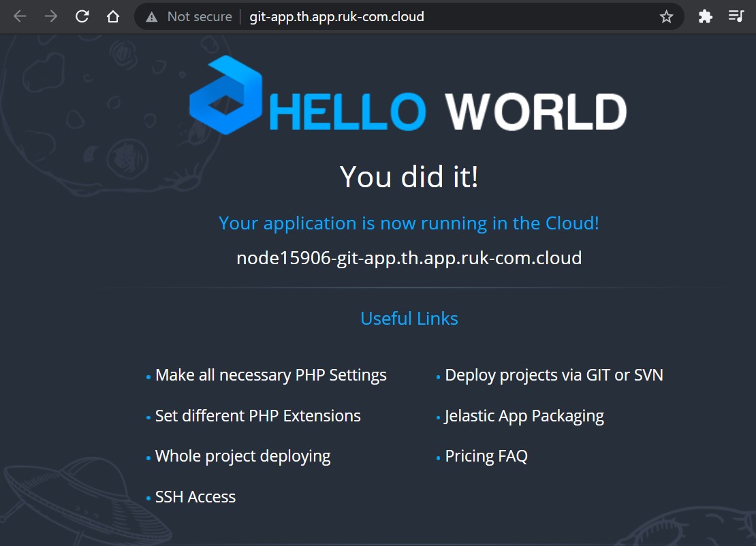This screenshot has height=546, width=756.
Task: Click the browser forward arrow
Action: 50,16
